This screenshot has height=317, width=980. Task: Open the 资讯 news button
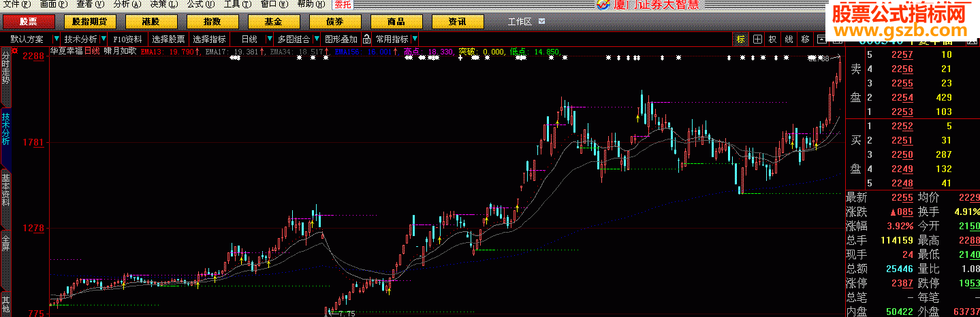pyautogui.click(x=458, y=22)
